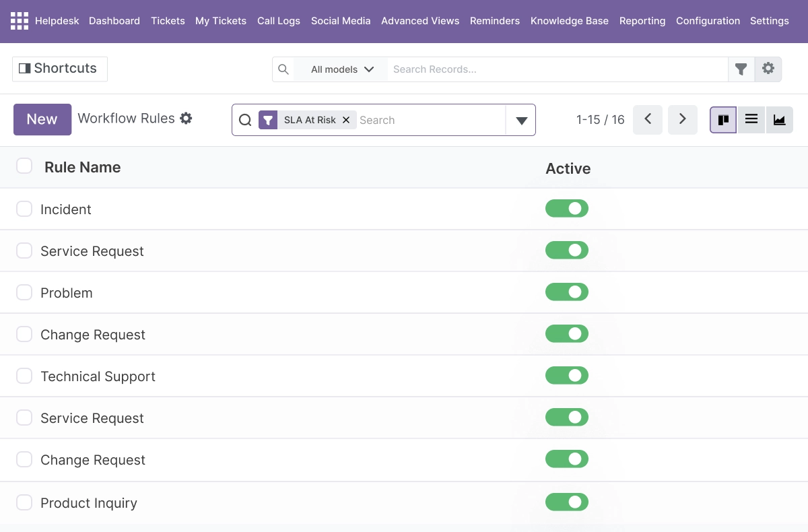Select all rules with header checkbox
Image resolution: width=808 pixels, height=532 pixels.
tap(24, 166)
